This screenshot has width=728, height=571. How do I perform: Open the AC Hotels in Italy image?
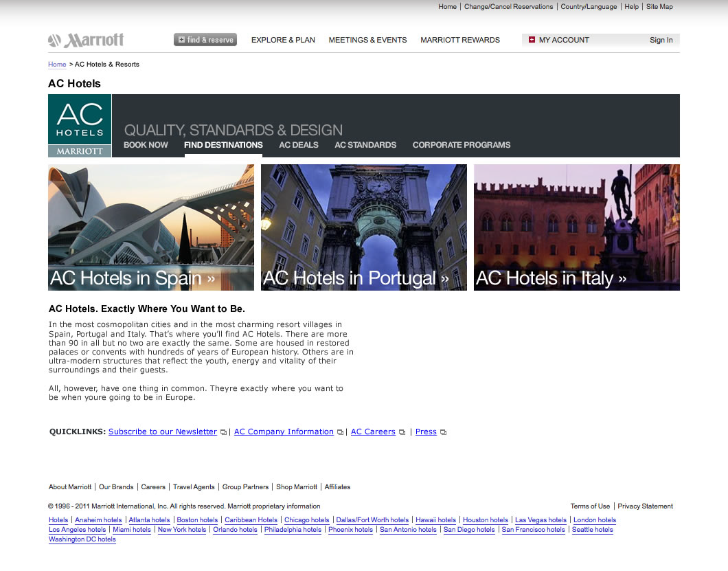coord(577,227)
